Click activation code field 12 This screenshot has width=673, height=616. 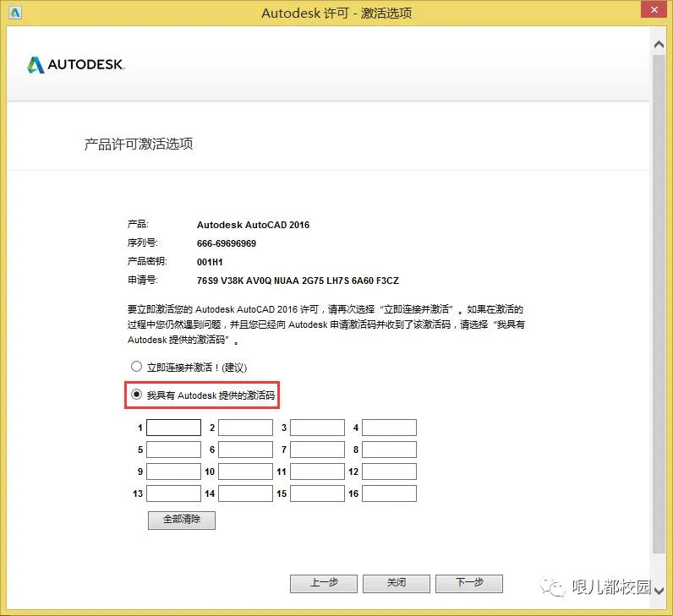(389, 472)
